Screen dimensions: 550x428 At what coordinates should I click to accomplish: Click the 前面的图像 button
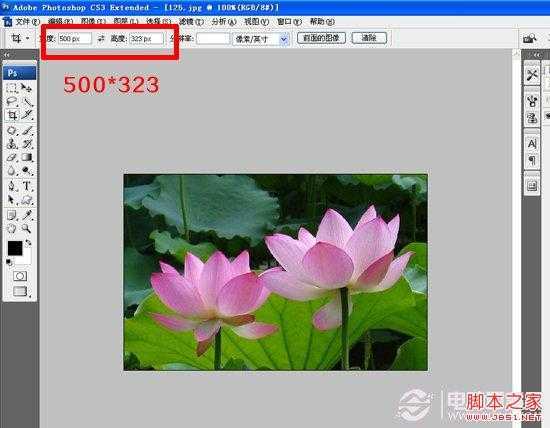[321, 38]
